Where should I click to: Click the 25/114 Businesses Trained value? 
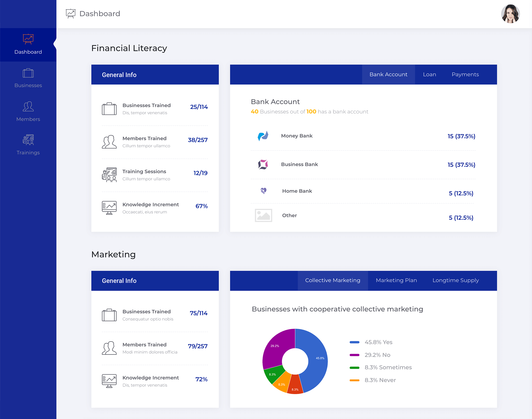(199, 107)
